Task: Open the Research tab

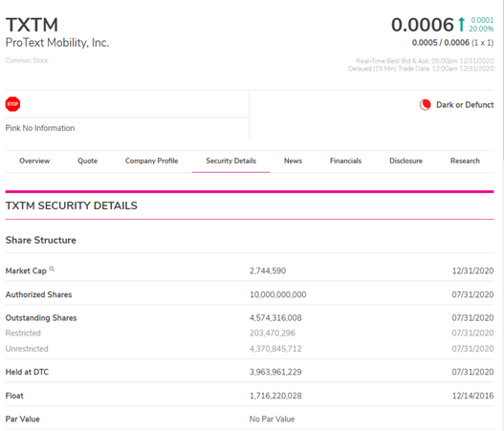Action: (x=465, y=161)
